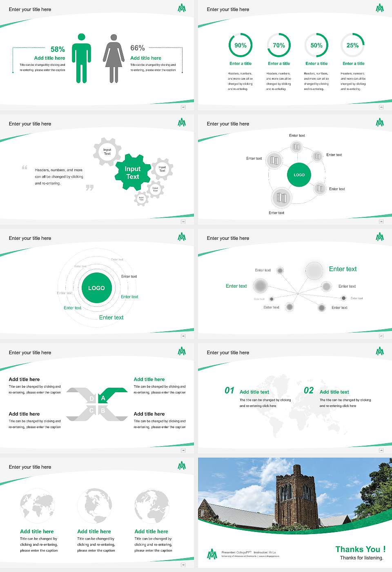Select the number 01 on the world map slide
Image resolution: width=392 pixels, height=572 pixels.
(x=229, y=390)
